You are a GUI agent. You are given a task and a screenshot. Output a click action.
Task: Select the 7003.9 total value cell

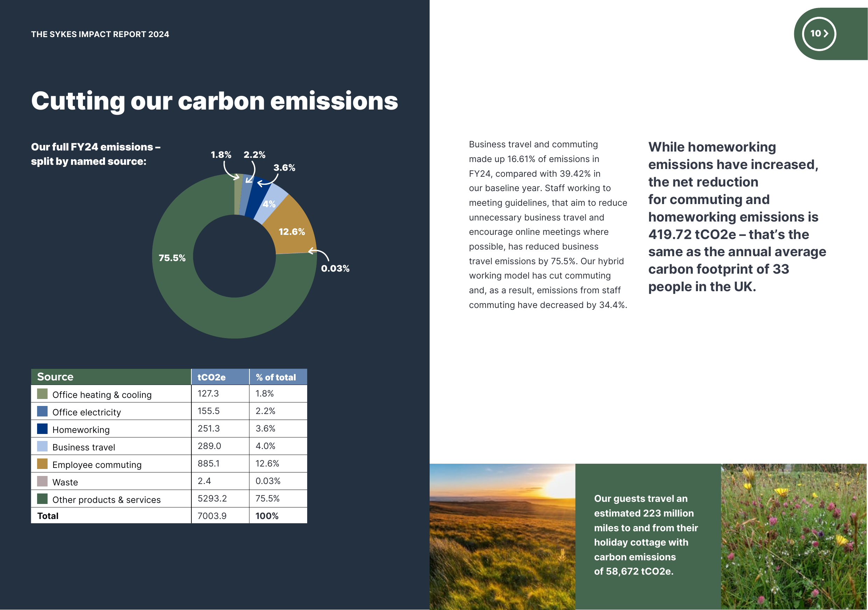[220, 516]
